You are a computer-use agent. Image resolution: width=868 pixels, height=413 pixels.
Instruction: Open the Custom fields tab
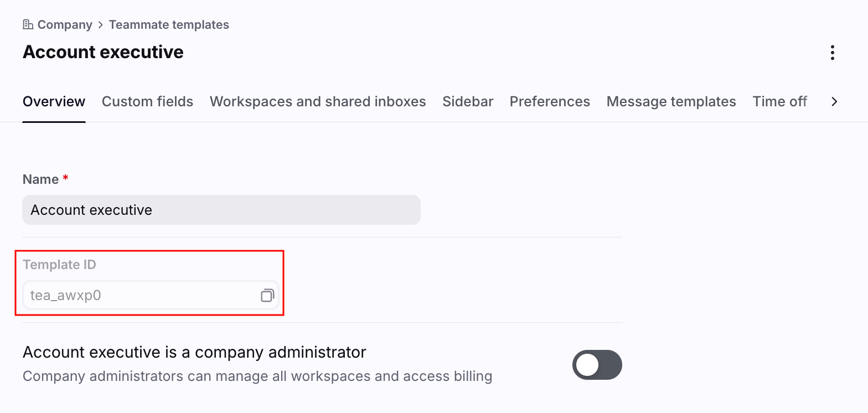[147, 102]
